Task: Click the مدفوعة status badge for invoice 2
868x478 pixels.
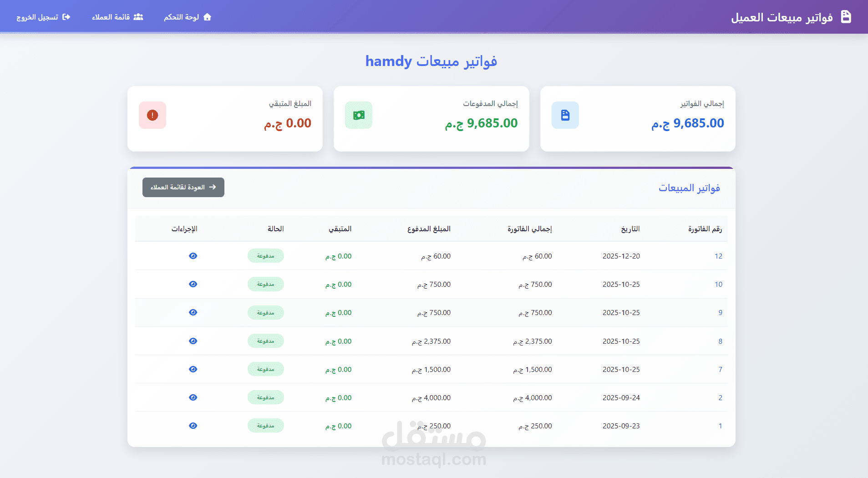Action: click(266, 397)
